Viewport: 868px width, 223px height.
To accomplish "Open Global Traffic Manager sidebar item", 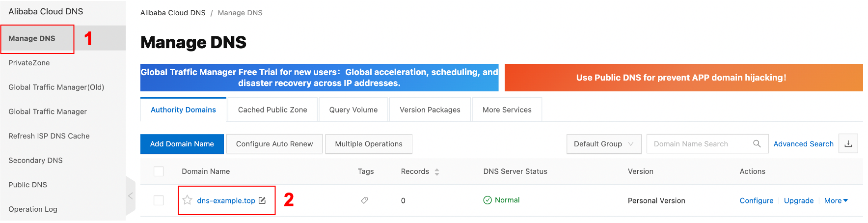I will coord(48,111).
